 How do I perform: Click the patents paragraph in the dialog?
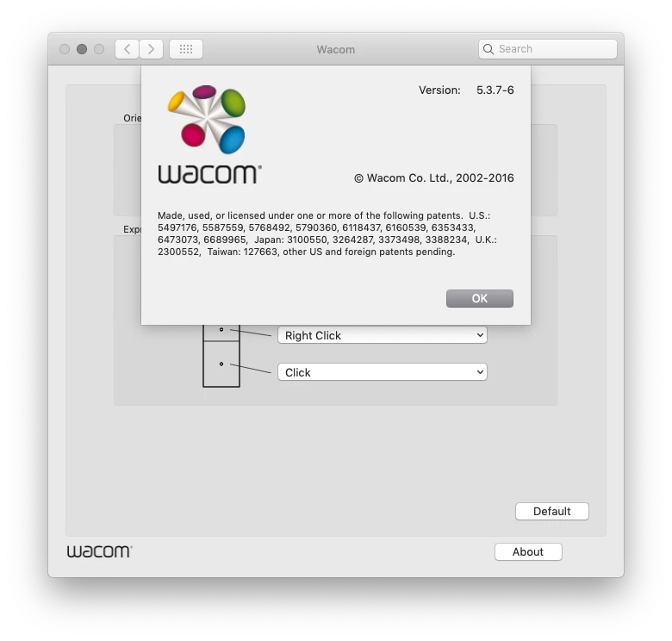click(327, 233)
